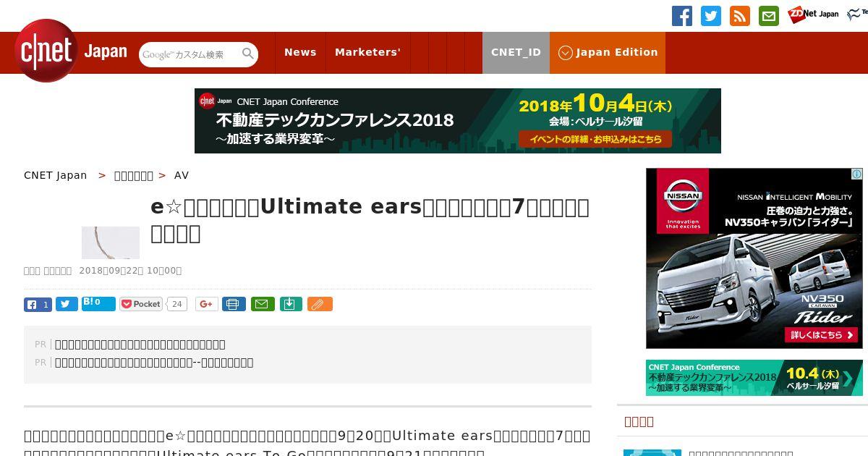Open the CNET Japan logo homepage
This screenshot has height=456, width=868.
tap(71, 51)
